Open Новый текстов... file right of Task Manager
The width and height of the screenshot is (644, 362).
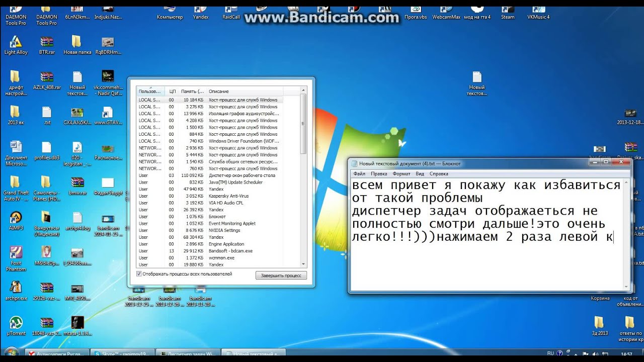[x=476, y=82]
